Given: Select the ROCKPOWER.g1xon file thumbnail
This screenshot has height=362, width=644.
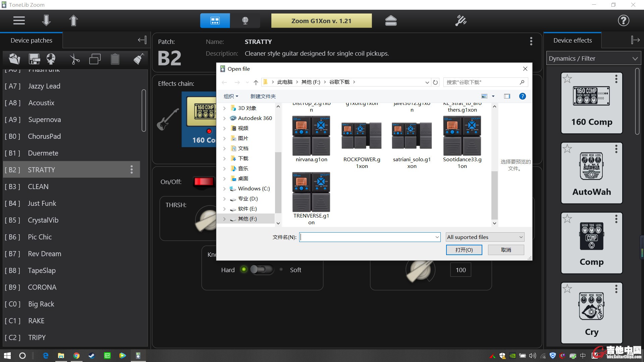Looking at the screenshot, I should [x=362, y=136].
